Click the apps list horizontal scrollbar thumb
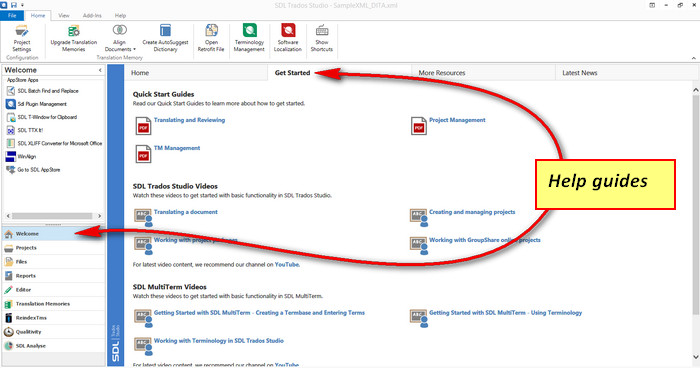The width and height of the screenshot is (700, 368). pos(52,216)
